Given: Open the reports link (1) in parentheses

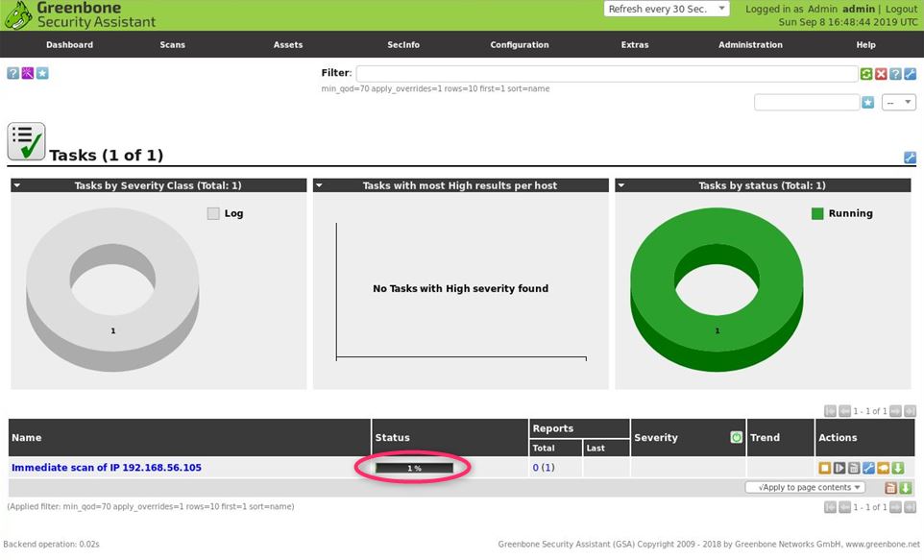Looking at the screenshot, I should coord(548,468).
